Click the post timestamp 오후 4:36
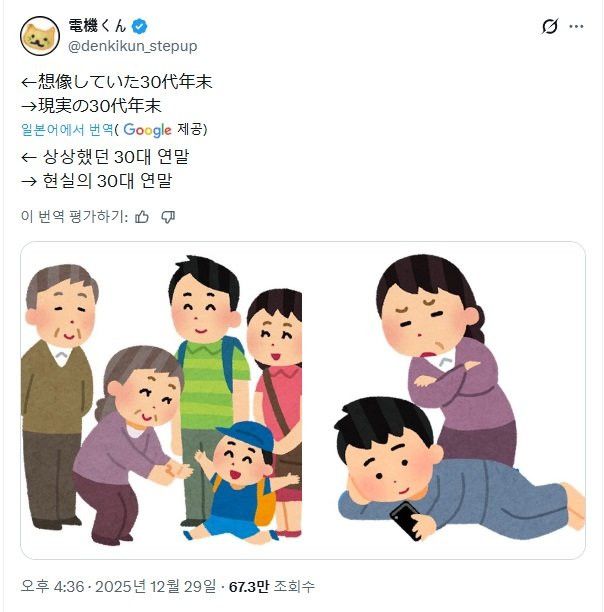Screen dimensions: 604x612 52,586
